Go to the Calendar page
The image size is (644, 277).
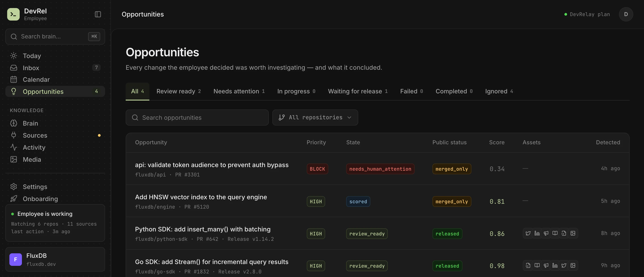tap(55, 80)
